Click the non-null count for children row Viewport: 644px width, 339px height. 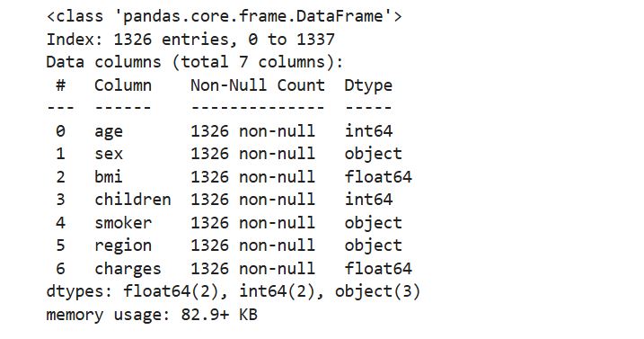pyautogui.click(x=252, y=199)
